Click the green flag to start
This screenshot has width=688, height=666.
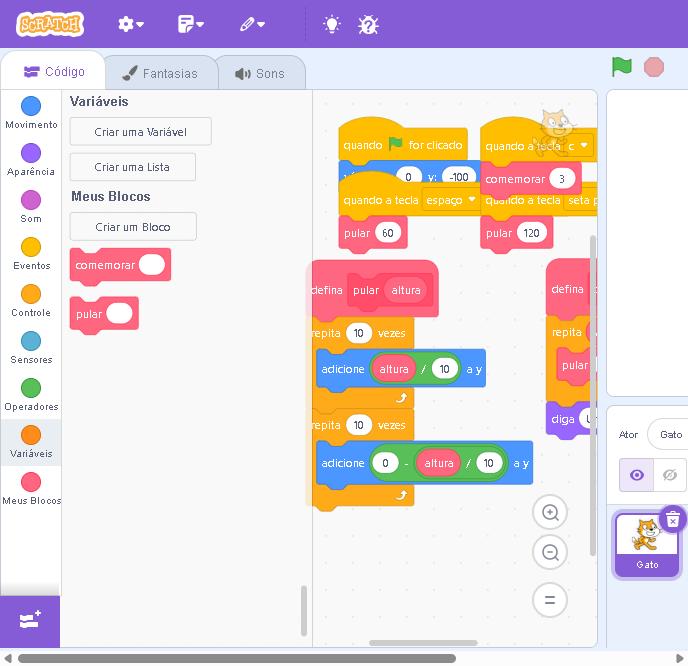pos(622,67)
